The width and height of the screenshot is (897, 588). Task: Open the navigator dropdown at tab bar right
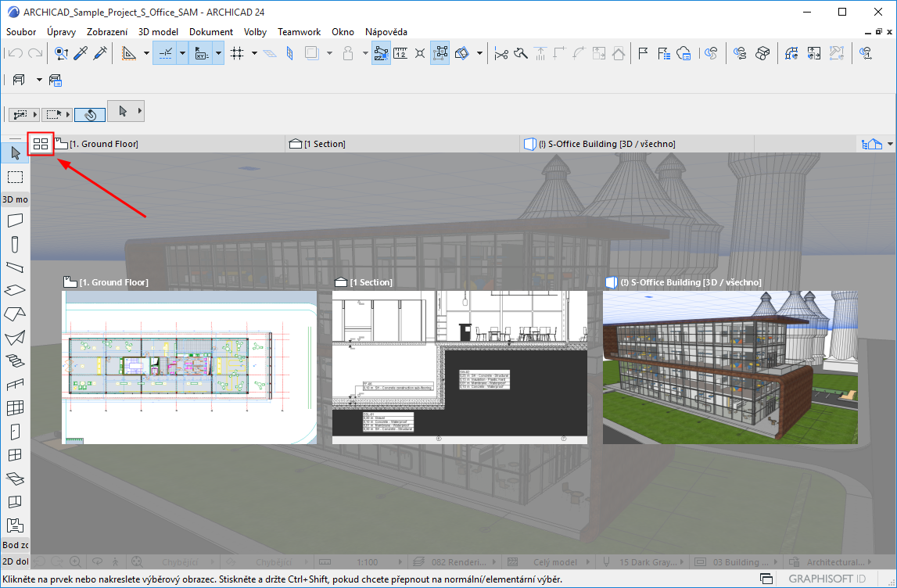[x=890, y=144]
